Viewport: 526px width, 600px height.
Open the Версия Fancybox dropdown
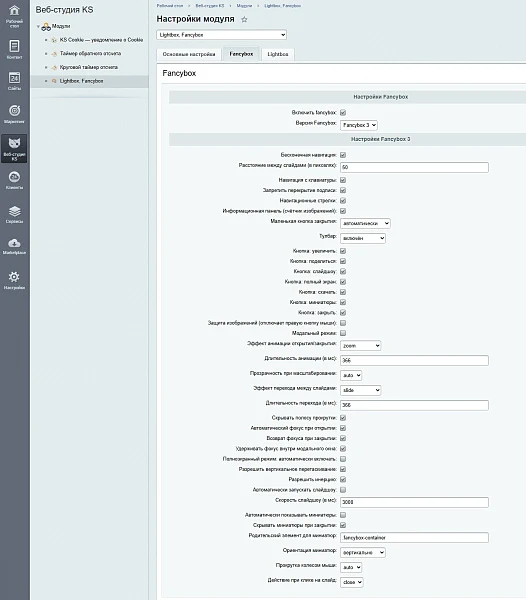point(359,125)
